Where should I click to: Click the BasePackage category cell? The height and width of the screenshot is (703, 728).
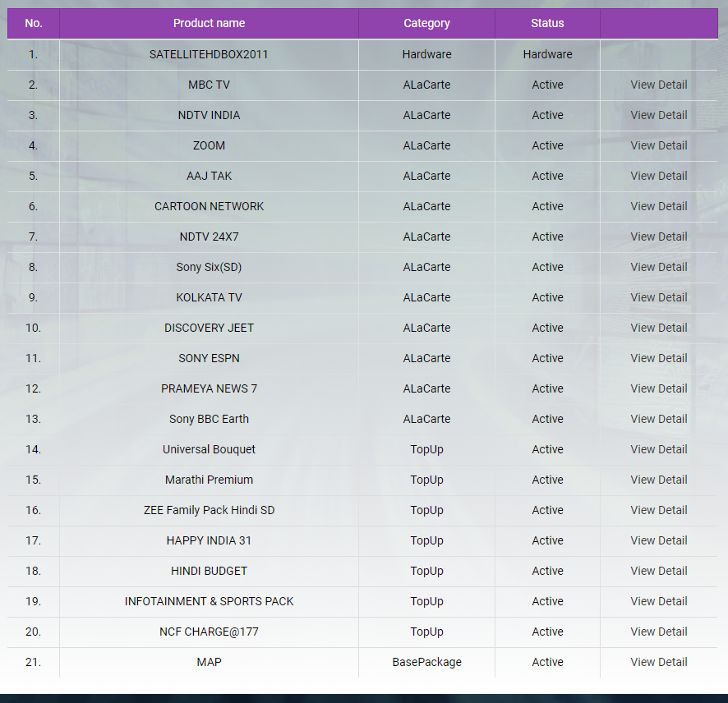point(426,662)
